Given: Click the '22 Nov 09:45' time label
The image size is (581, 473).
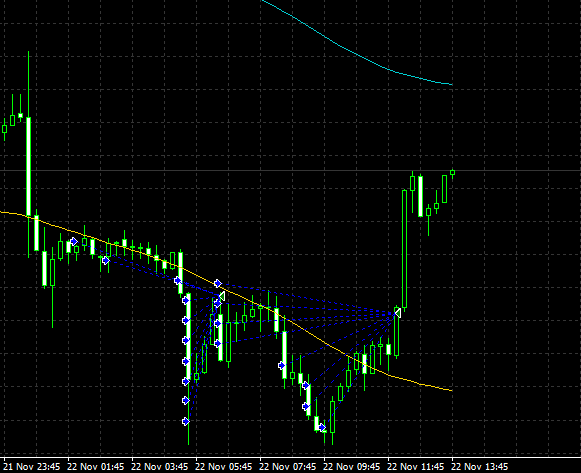Looking at the screenshot, I should coord(352,466).
